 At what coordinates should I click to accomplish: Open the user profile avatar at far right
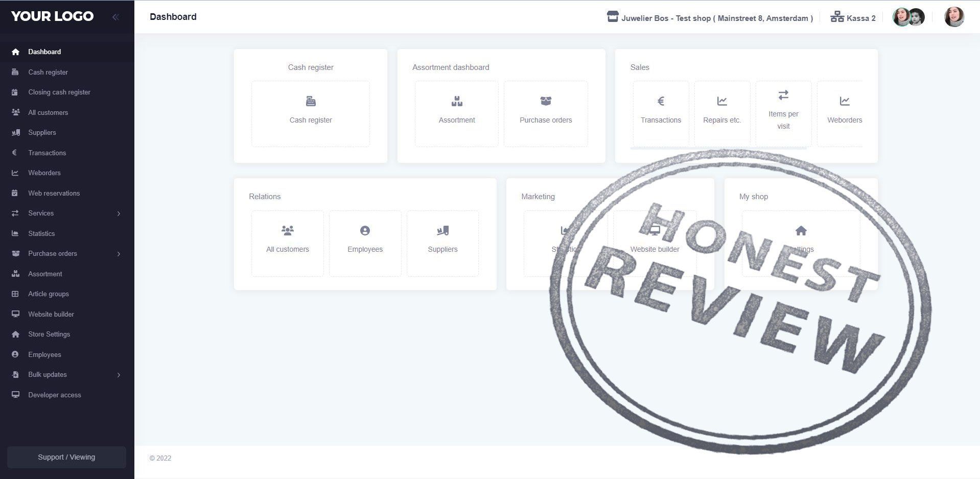coord(953,17)
